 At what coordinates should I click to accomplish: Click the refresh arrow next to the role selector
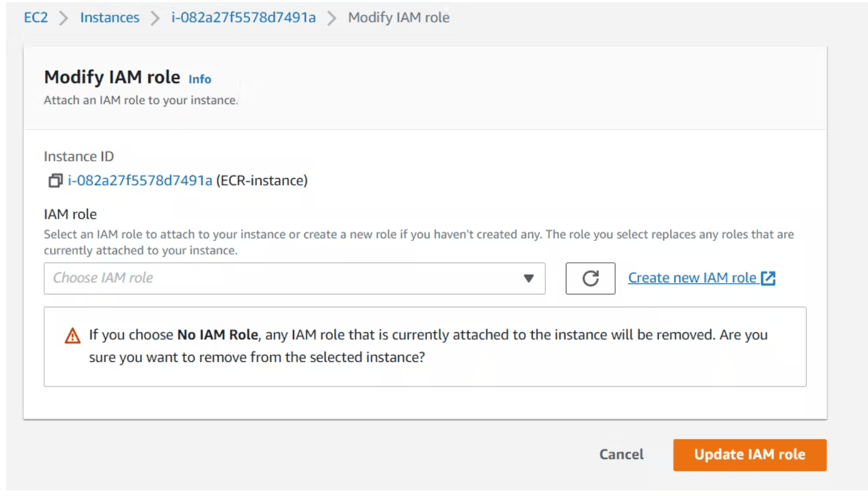[x=590, y=278]
